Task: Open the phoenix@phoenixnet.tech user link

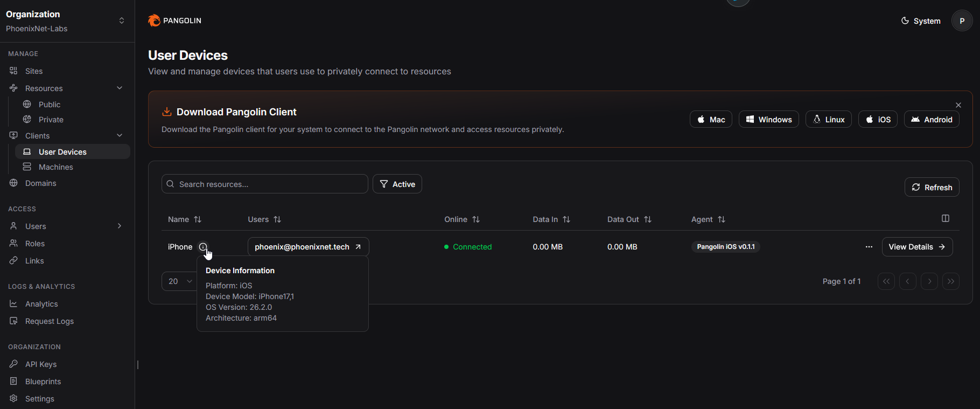Action: [x=308, y=247]
